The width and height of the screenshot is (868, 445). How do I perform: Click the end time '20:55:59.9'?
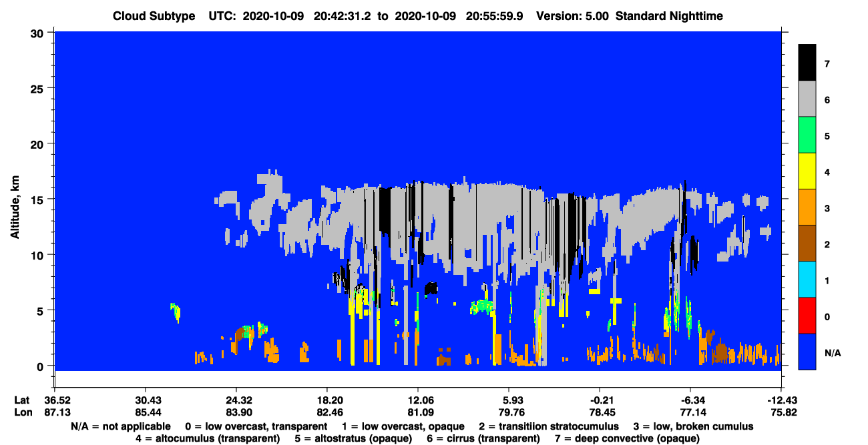tap(496, 16)
